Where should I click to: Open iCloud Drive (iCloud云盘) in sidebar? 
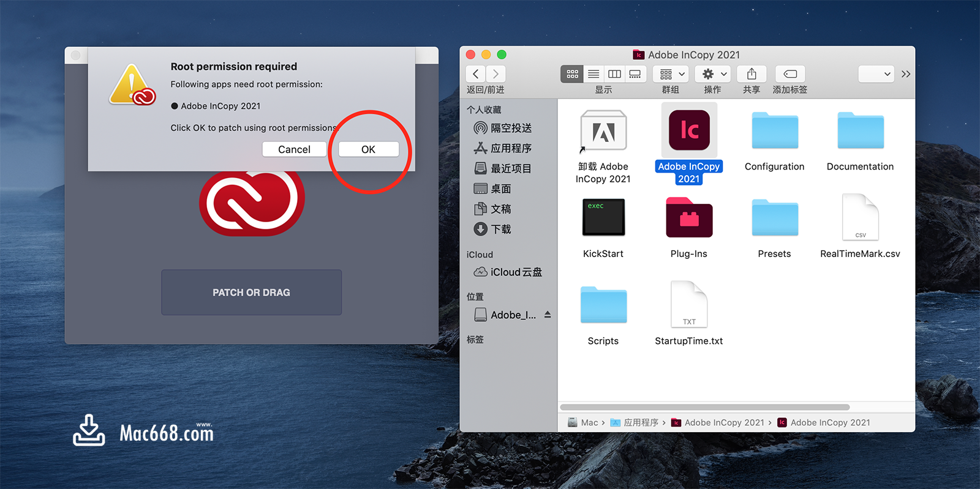pyautogui.click(x=508, y=272)
